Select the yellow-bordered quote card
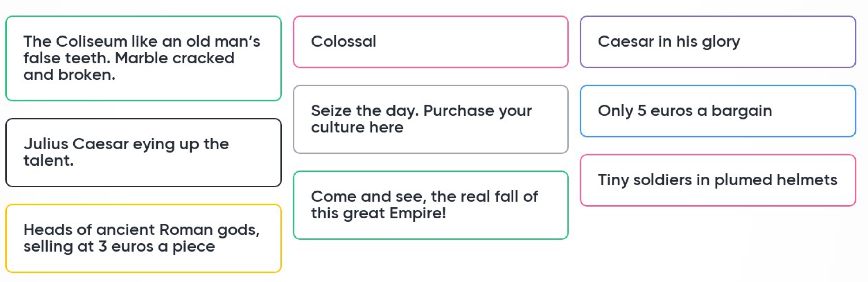This screenshot has height=282, width=868. coord(143,238)
